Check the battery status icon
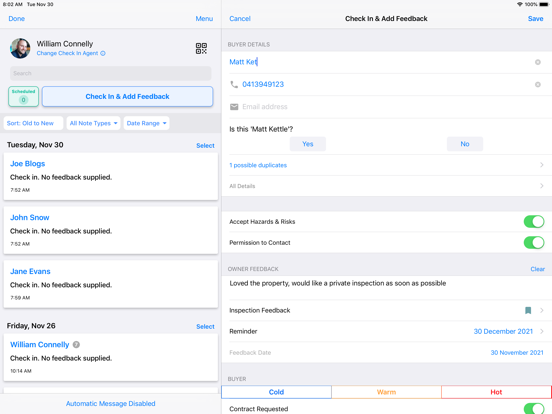The image size is (552, 414). coord(544,4)
